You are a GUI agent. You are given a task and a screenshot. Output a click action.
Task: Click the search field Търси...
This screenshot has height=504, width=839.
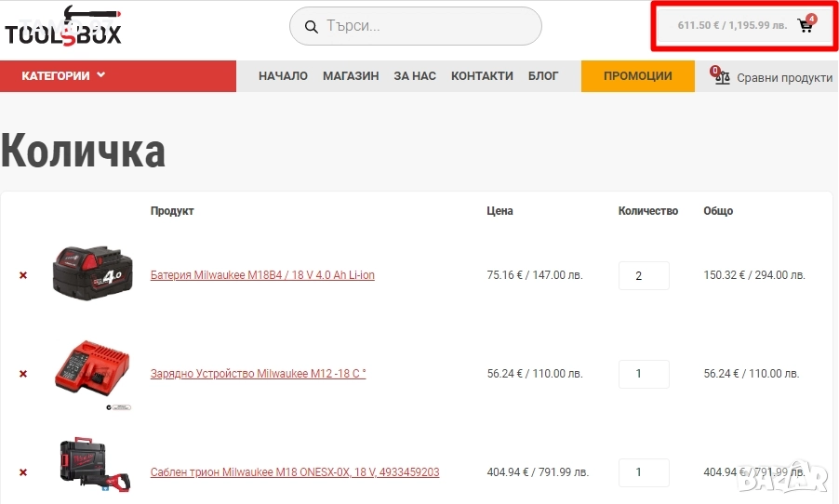[428, 26]
